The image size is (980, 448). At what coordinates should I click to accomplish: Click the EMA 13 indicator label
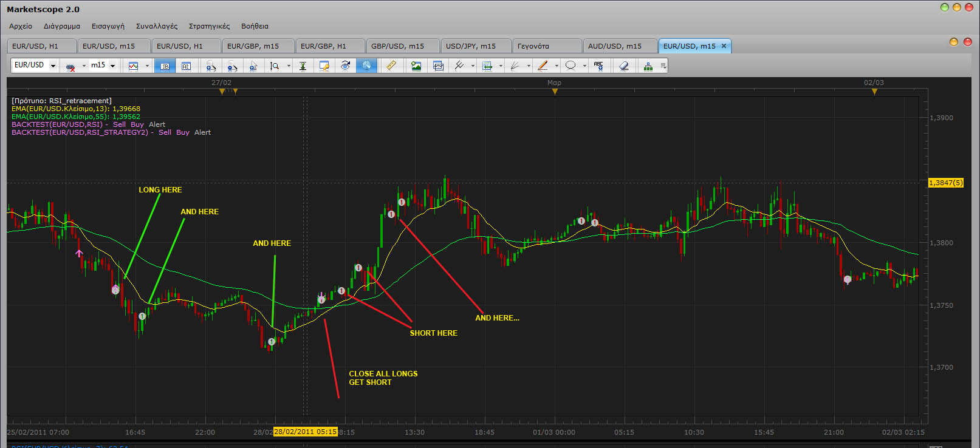[x=76, y=109]
